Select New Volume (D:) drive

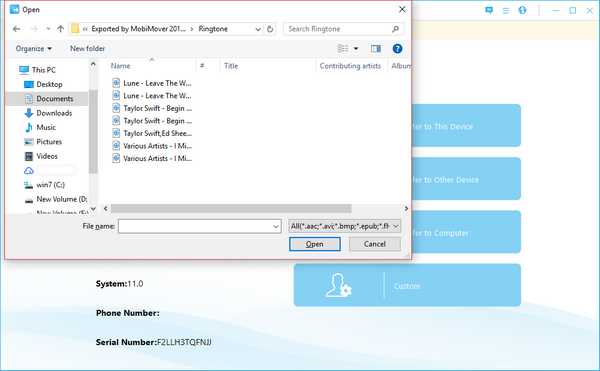coord(55,199)
